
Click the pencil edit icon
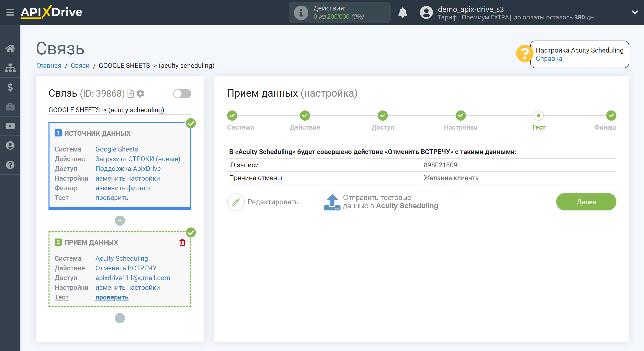[236, 202]
